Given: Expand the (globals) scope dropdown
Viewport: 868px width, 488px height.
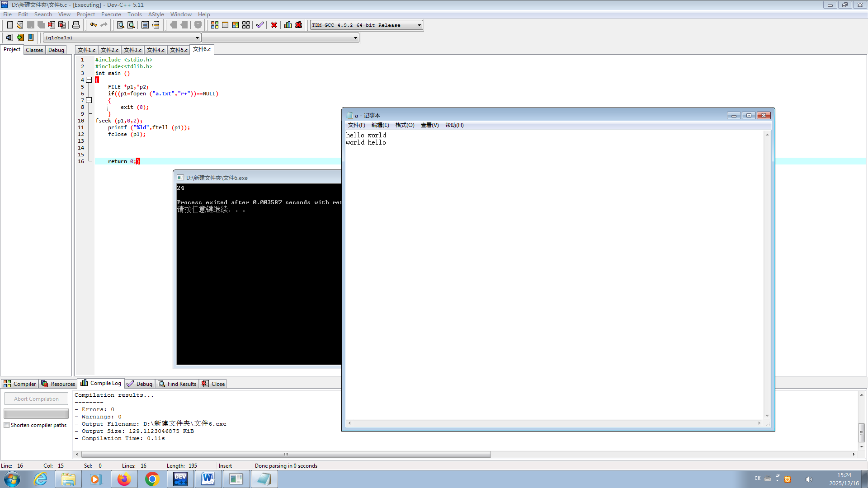Looking at the screenshot, I should click(x=197, y=38).
